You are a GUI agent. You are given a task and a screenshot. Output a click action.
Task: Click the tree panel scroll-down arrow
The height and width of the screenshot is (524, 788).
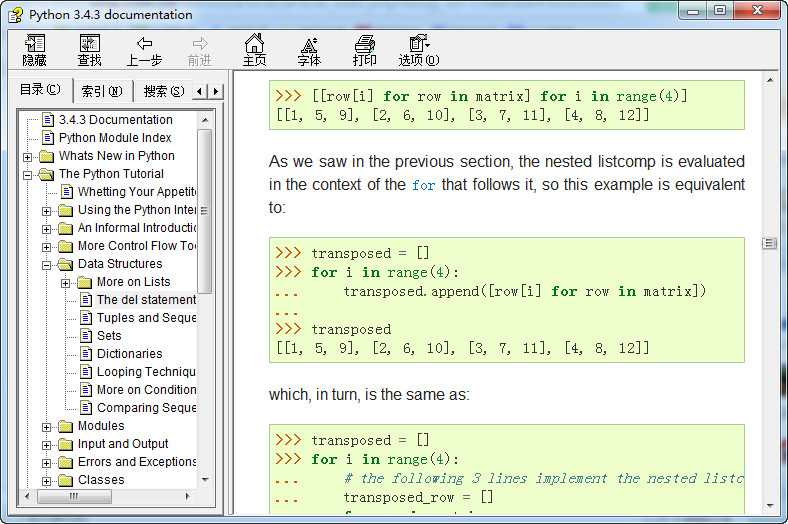[x=205, y=480]
